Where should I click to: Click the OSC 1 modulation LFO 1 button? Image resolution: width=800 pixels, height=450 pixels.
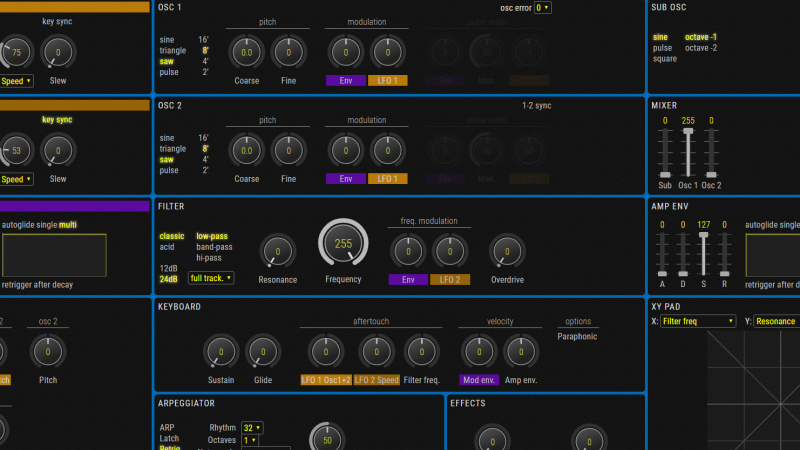387,81
